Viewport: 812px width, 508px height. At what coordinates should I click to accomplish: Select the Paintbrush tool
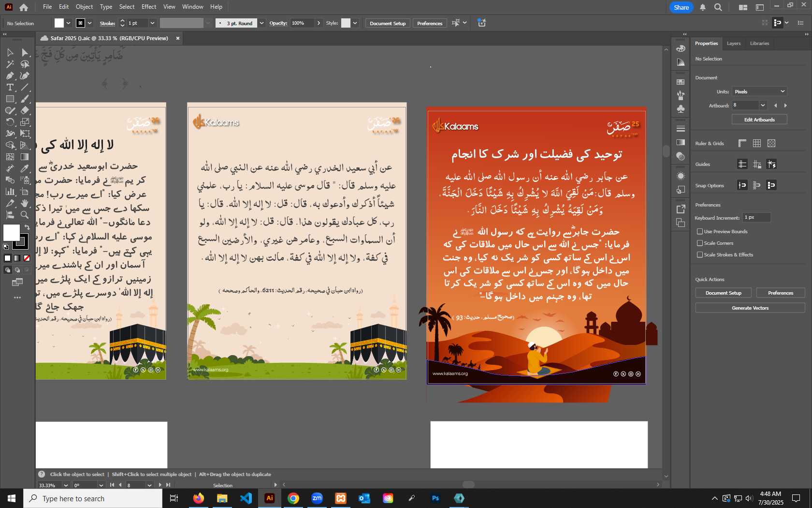point(25,99)
